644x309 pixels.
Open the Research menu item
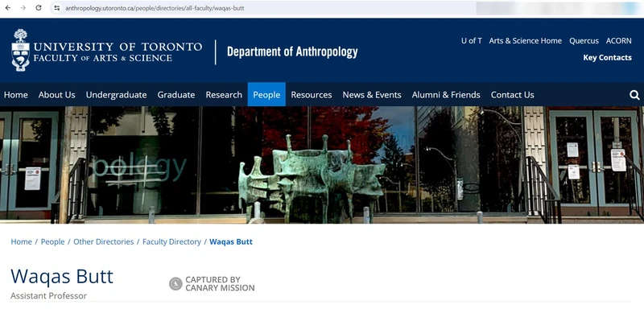224,95
